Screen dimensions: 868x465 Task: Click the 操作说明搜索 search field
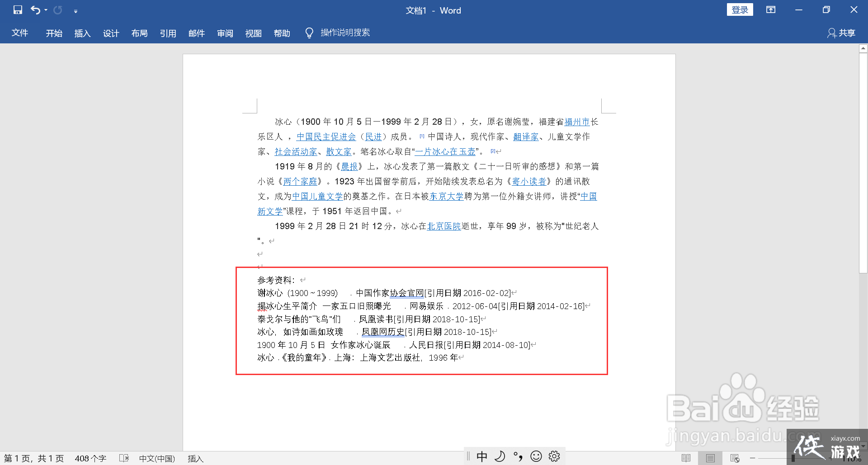click(345, 33)
